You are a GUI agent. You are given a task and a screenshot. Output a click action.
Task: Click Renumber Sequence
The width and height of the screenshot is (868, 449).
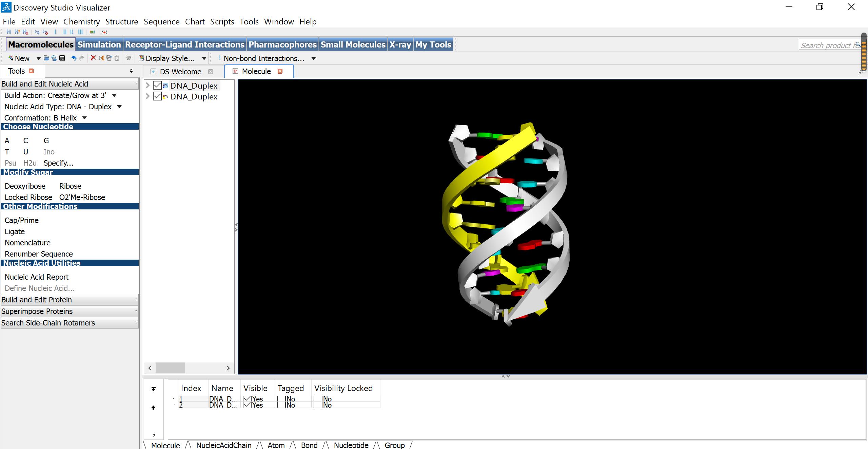pos(39,254)
